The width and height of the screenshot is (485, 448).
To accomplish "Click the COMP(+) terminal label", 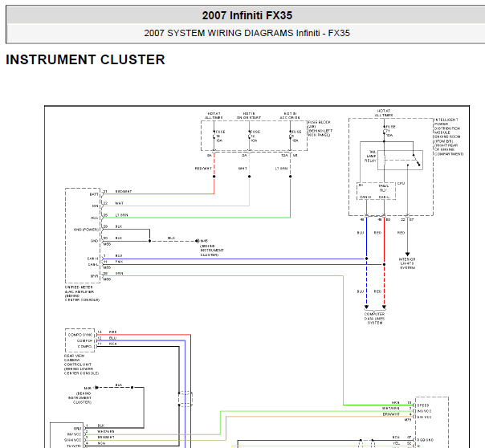I will point(85,340).
